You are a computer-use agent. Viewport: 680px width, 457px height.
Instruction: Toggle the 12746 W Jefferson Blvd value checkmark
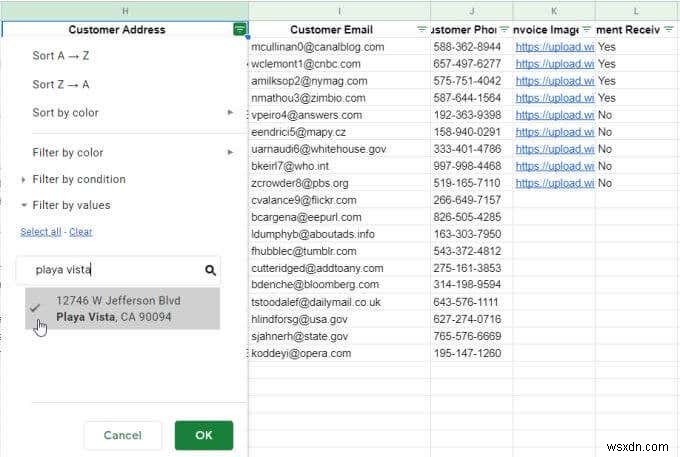tap(36, 309)
